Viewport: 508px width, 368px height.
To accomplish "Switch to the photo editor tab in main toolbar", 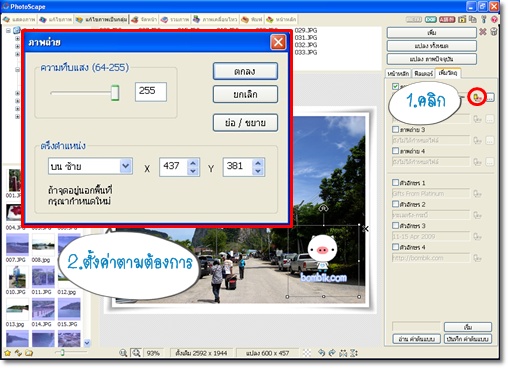I will click(55, 20).
